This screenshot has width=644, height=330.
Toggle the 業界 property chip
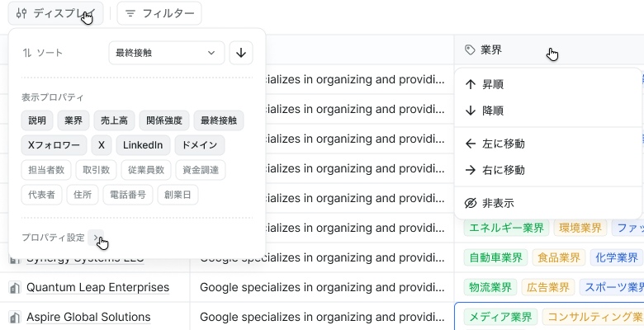click(73, 120)
